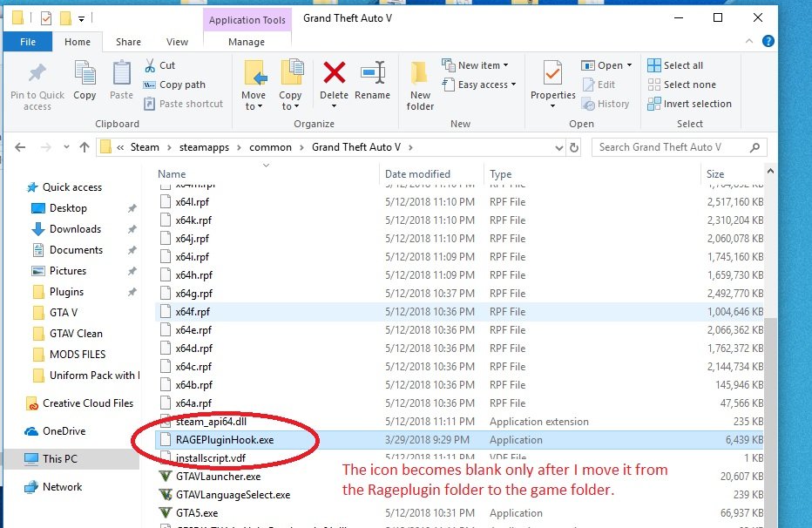Click the Refresh button
This screenshot has width=812, height=528.
click(x=574, y=148)
